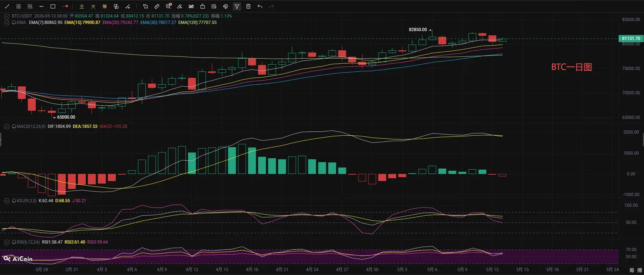Collapse the EMA indicator row
Viewport: 644px width, 275px height.
click(6, 22)
